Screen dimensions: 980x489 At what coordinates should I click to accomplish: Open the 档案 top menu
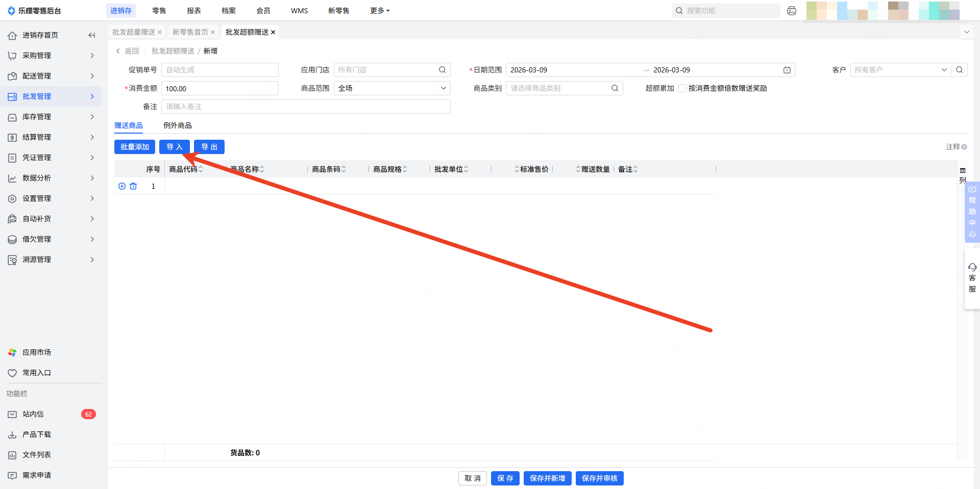point(229,11)
